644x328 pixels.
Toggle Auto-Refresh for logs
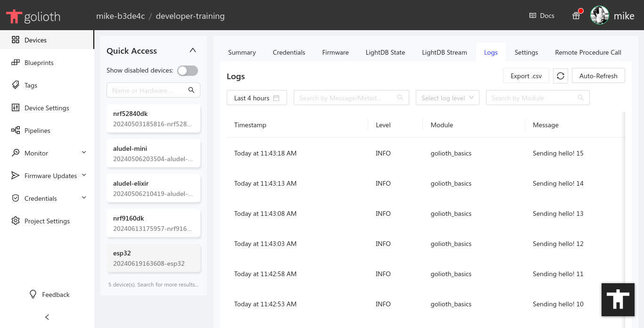tap(598, 75)
